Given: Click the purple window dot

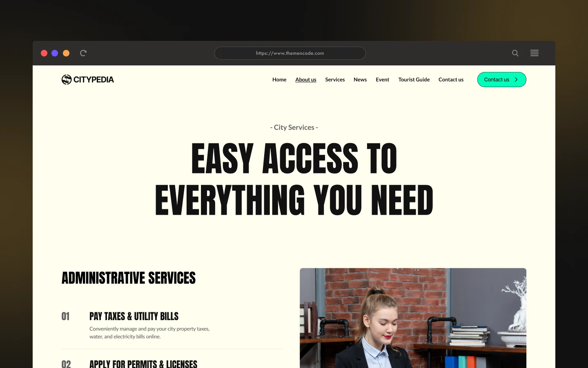Looking at the screenshot, I should [55, 53].
